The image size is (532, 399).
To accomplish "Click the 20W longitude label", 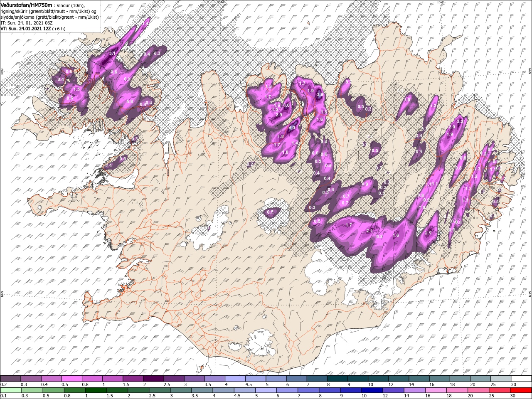I will (x=221, y=2).
